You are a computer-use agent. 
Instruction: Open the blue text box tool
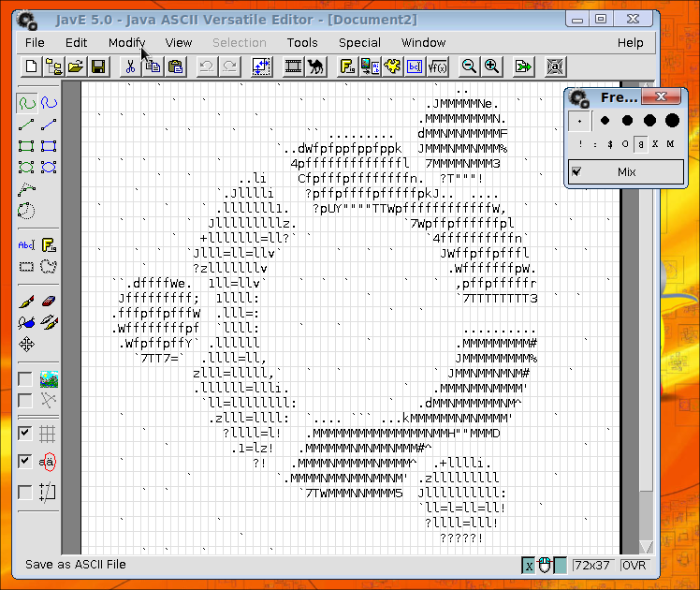pos(415,67)
